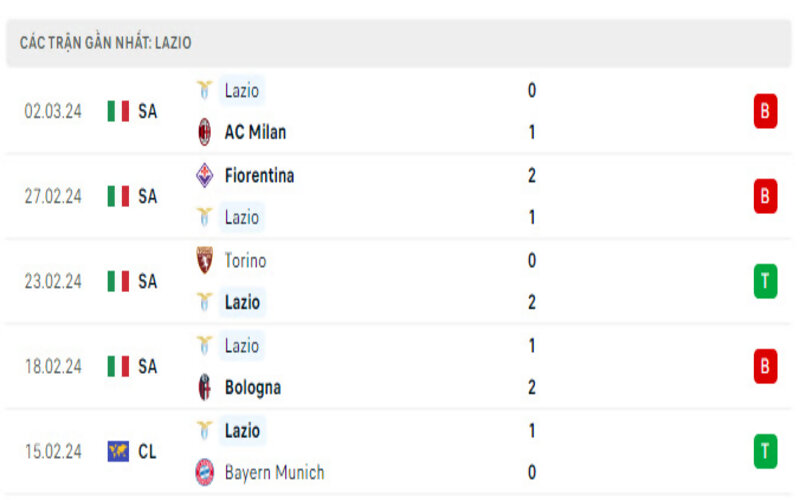The height and width of the screenshot is (500, 800).
Task: Click the Bayern Munich club crest icon
Action: pyautogui.click(x=205, y=472)
